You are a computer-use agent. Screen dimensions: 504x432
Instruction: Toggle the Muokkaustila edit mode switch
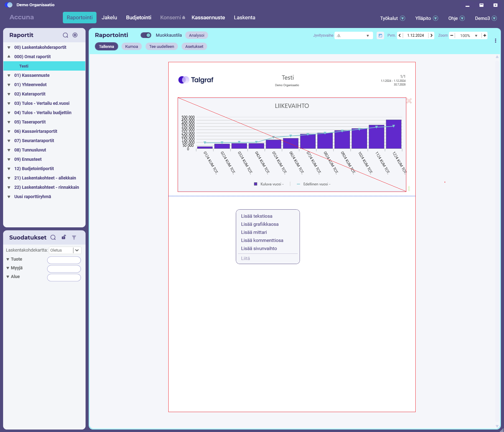point(146,35)
